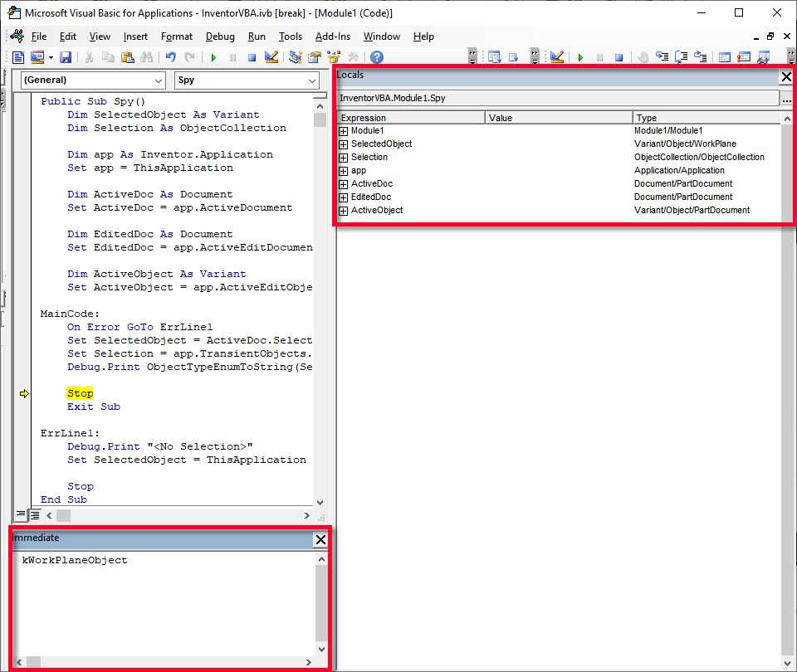Screen dimensions: 797x672
Task: Click the Toolbox hammer-wrench icon
Action: coord(354,57)
